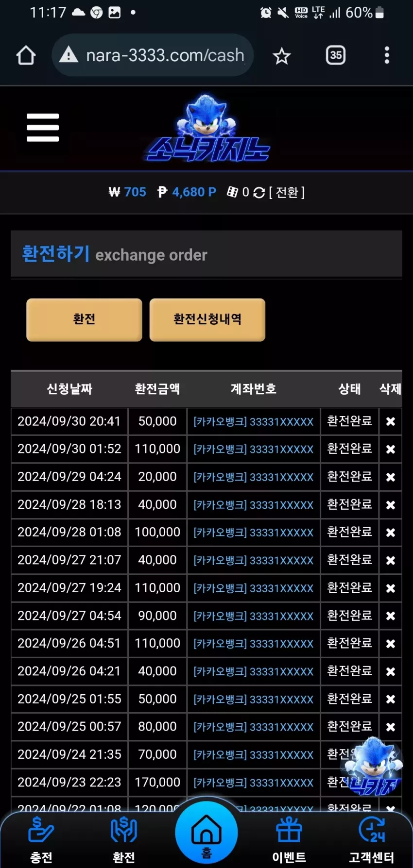Open browser three-dot overflow menu

[387, 55]
